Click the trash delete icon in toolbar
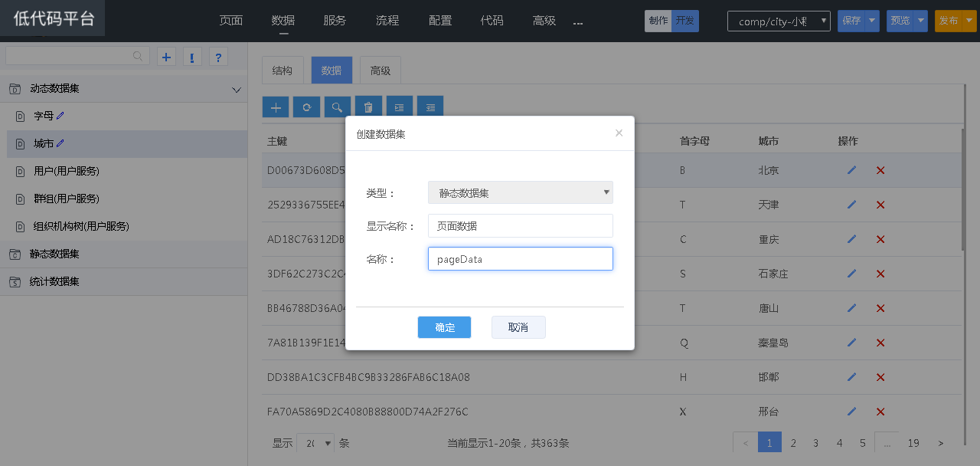 368,107
